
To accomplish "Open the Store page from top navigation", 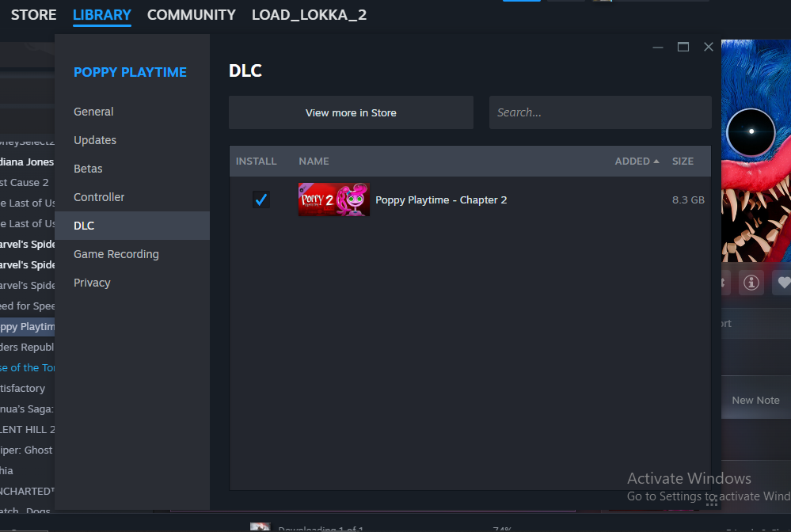I will (x=33, y=14).
